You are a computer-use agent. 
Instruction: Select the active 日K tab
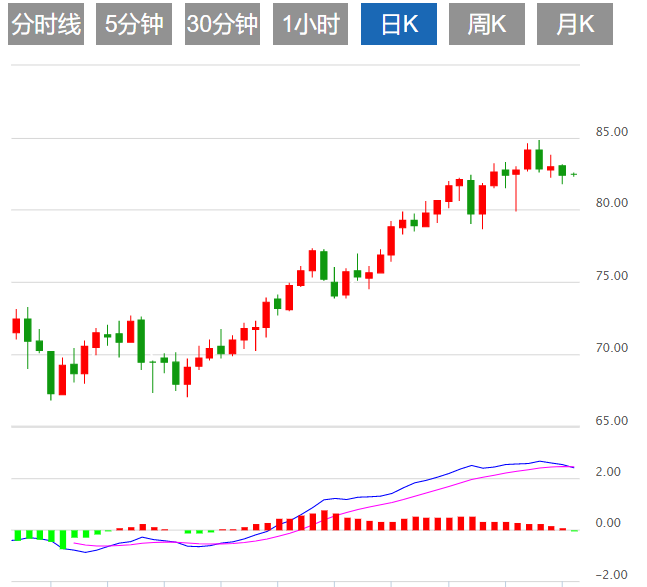pos(398,24)
